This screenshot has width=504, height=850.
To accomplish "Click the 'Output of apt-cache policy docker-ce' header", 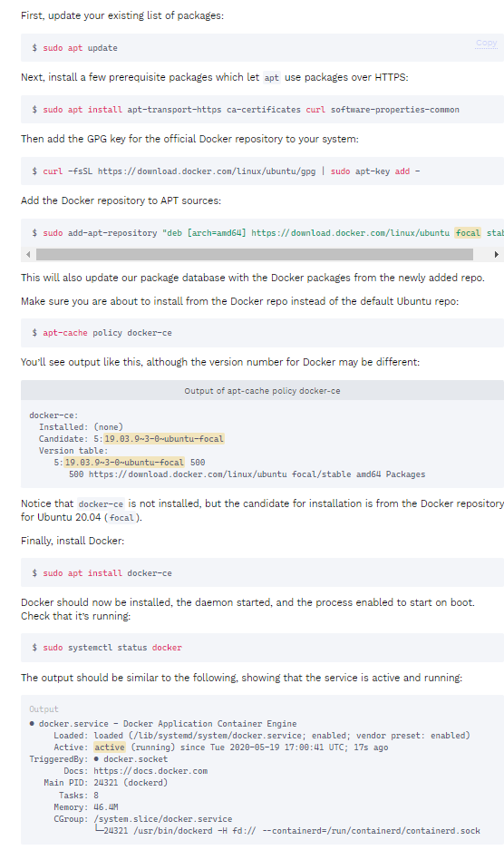I will pyautogui.click(x=262, y=390).
